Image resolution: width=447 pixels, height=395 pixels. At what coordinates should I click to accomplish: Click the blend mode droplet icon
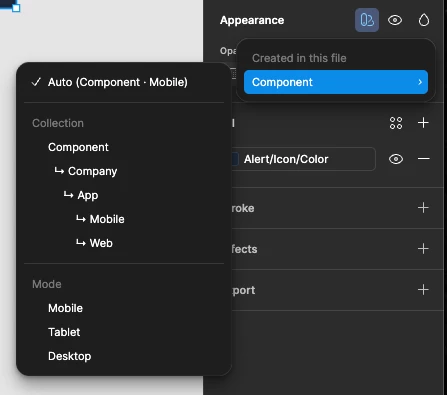point(424,20)
